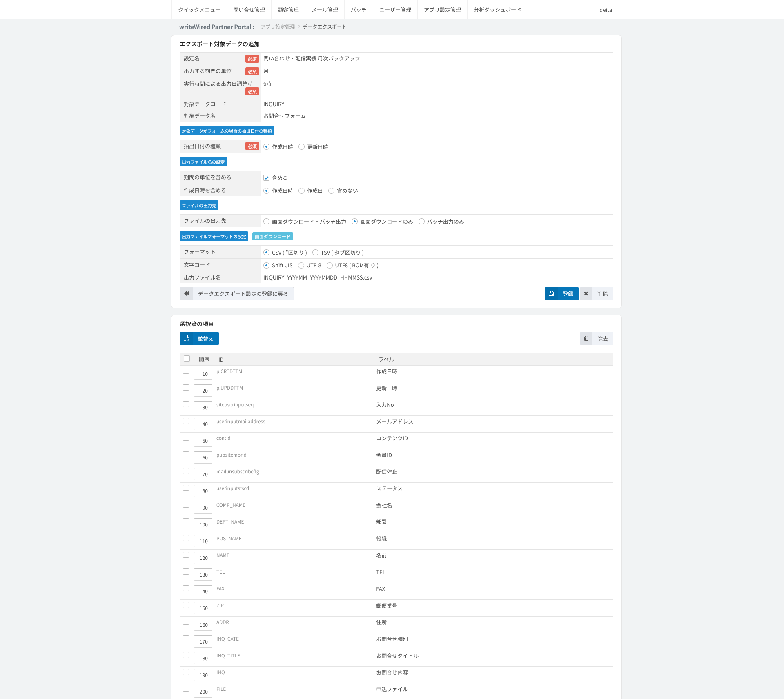
Task: Click the double-arrow back icon
Action: pos(187,293)
